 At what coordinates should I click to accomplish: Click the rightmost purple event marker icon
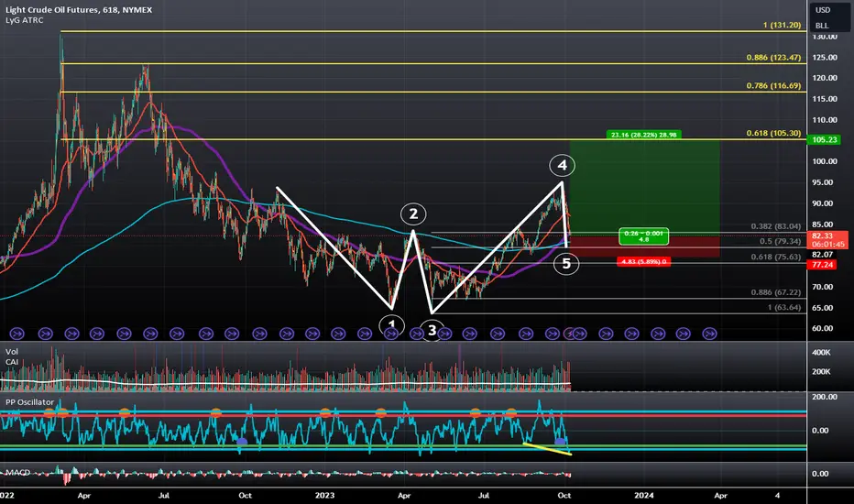[709, 334]
